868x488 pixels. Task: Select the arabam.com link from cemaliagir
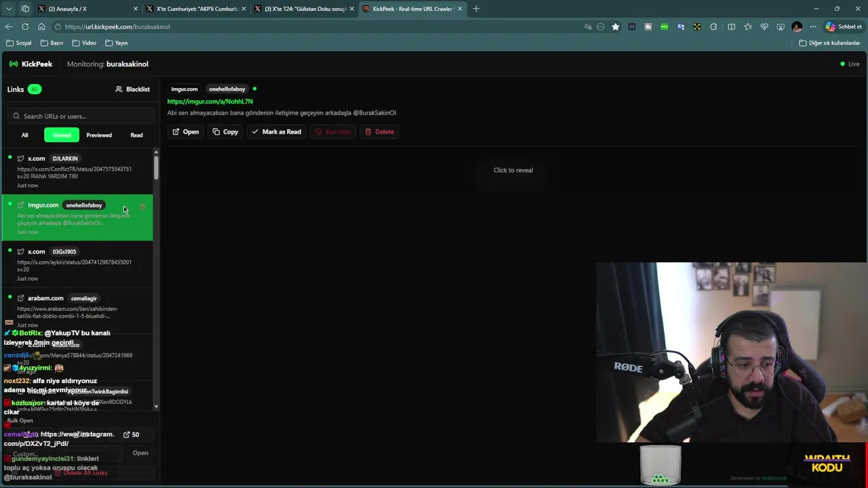77,310
